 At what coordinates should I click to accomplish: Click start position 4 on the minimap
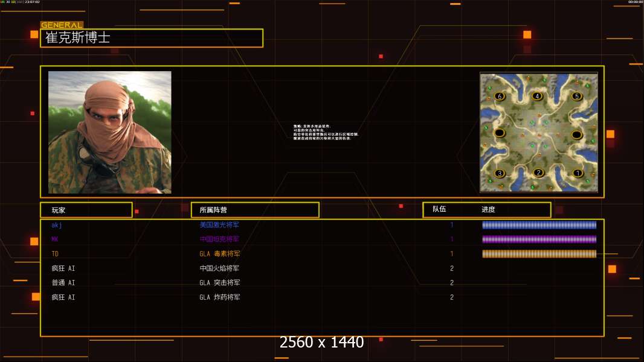point(537,96)
